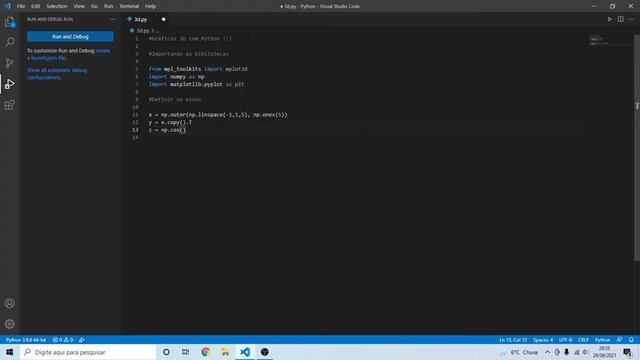640x360 pixels.
Task: Open the taskbar clock and date
Action: (604, 352)
